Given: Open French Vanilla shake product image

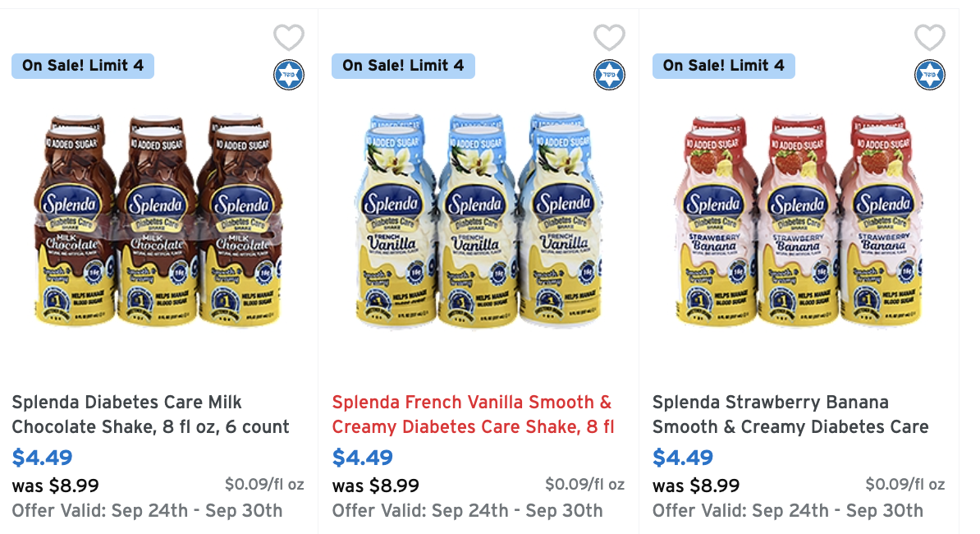Looking at the screenshot, I should pos(479,220).
